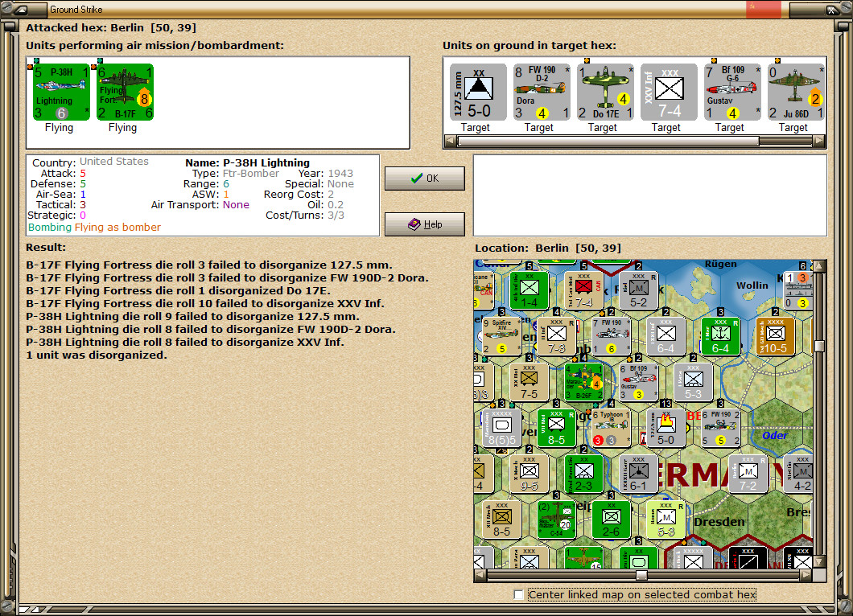Select the C-54 Skymaster transport counter
Screen dimensions: 853x616
coord(556,519)
